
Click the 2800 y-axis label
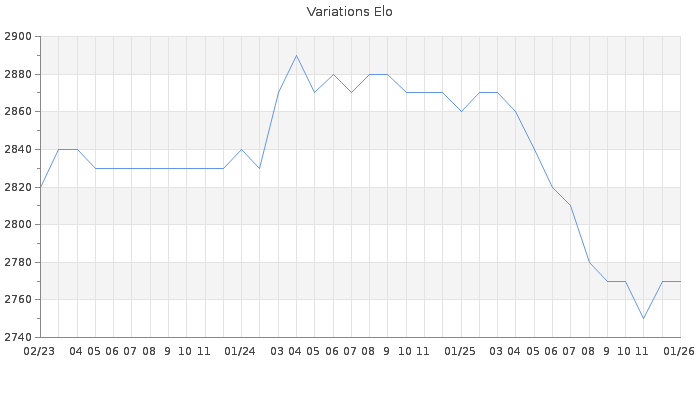[x=18, y=224]
